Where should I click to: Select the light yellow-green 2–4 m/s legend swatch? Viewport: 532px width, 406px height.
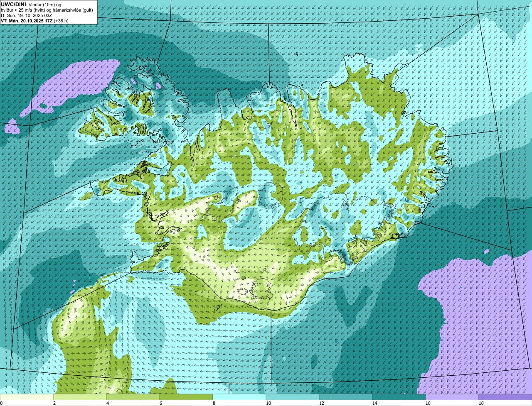(x=80, y=397)
